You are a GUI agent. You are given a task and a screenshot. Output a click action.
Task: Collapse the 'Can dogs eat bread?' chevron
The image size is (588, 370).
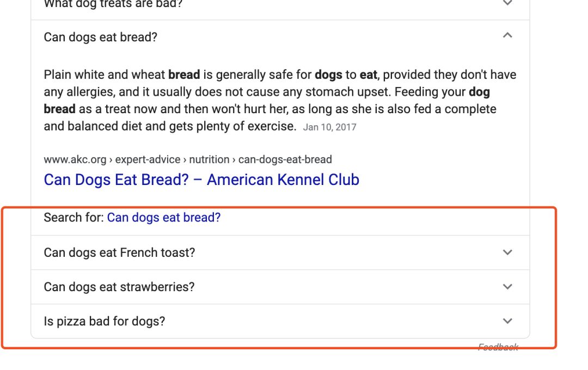[x=507, y=36]
